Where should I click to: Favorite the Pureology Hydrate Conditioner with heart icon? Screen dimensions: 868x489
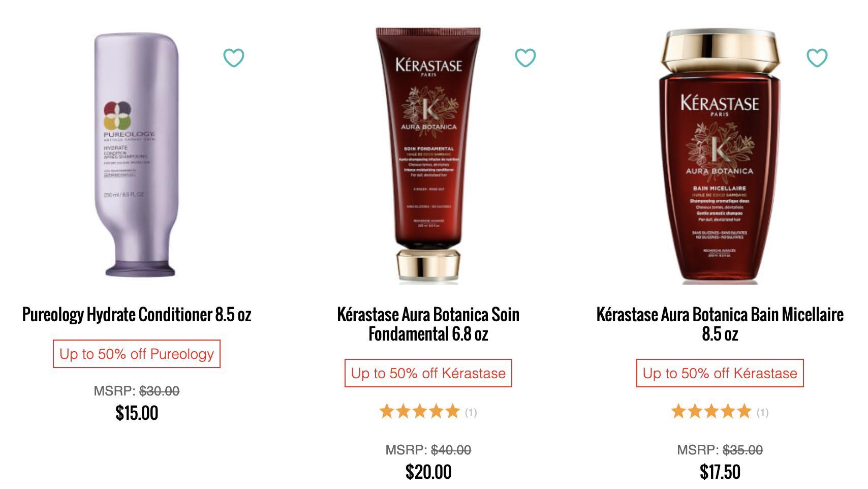tap(234, 57)
